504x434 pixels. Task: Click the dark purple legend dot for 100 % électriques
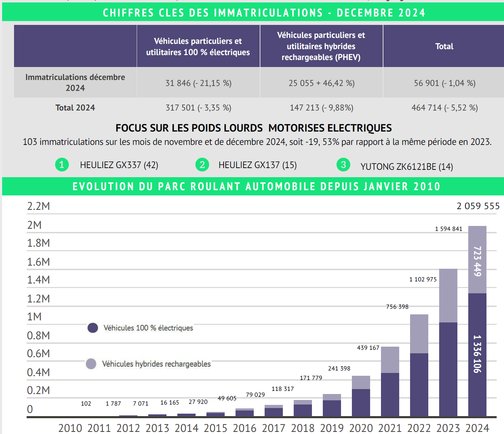pos(93,328)
